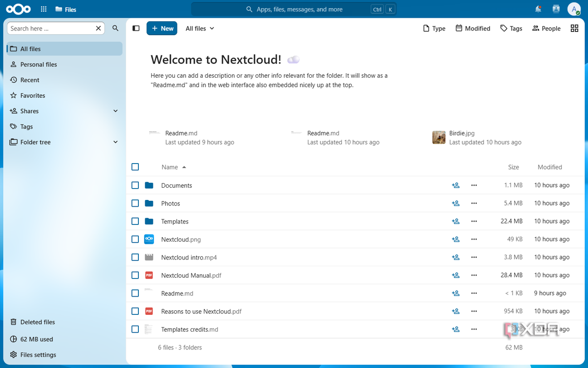Open Reasons to use Nextcloud.pdf
Screen dimensions: 588x368
(201, 312)
